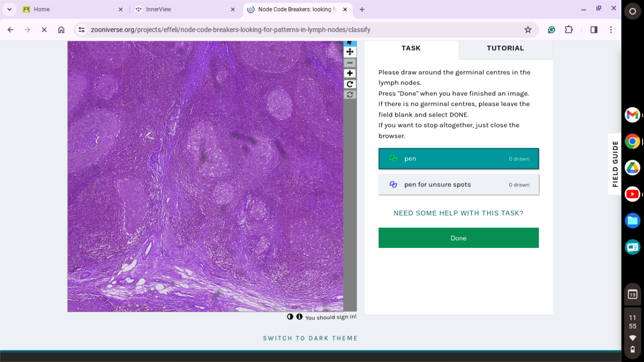Open the launcher circle button
This screenshot has height=362, width=644.
[632, 11]
